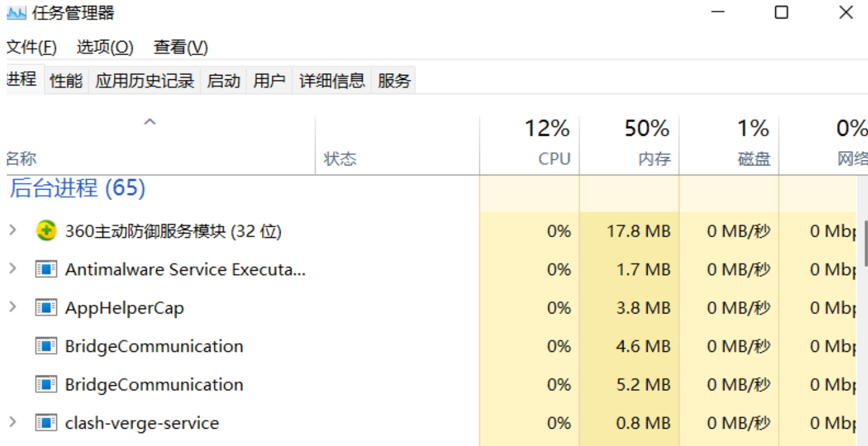Open the 选项(O) menu
Viewport: 868px width, 446px height.
tap(105, 47)
